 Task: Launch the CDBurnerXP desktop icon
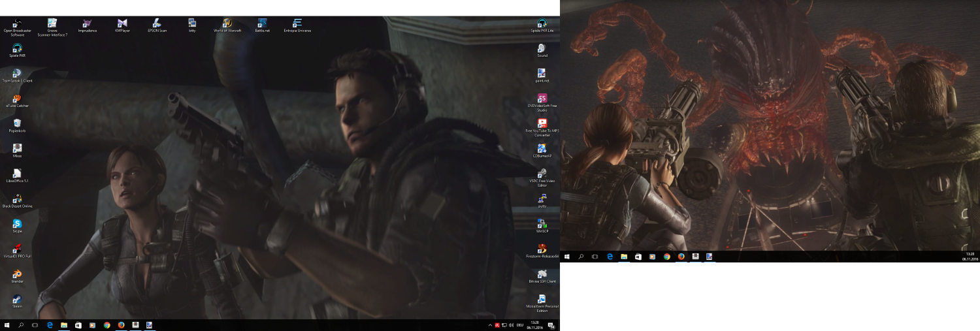[x=542, y=149]
